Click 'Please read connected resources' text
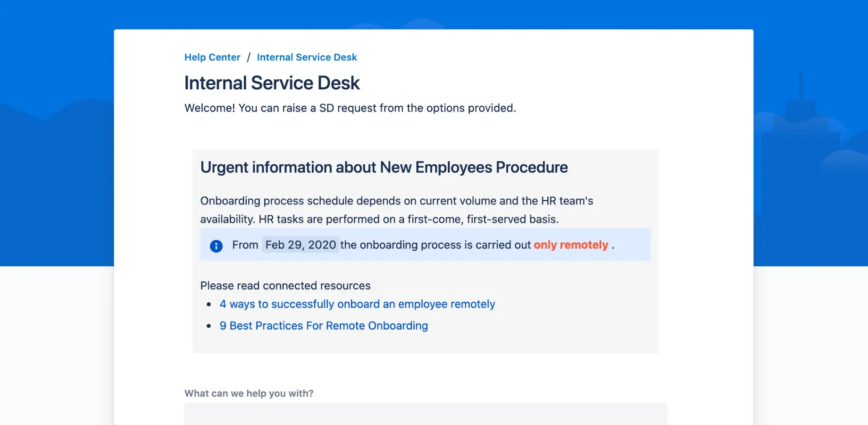Screen dimensions: 868x425 [285, 286]
